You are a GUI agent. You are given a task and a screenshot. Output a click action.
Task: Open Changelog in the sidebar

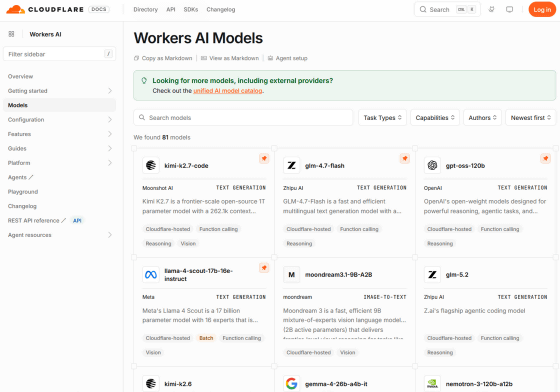pyautogui.click(x=22, y=206)
